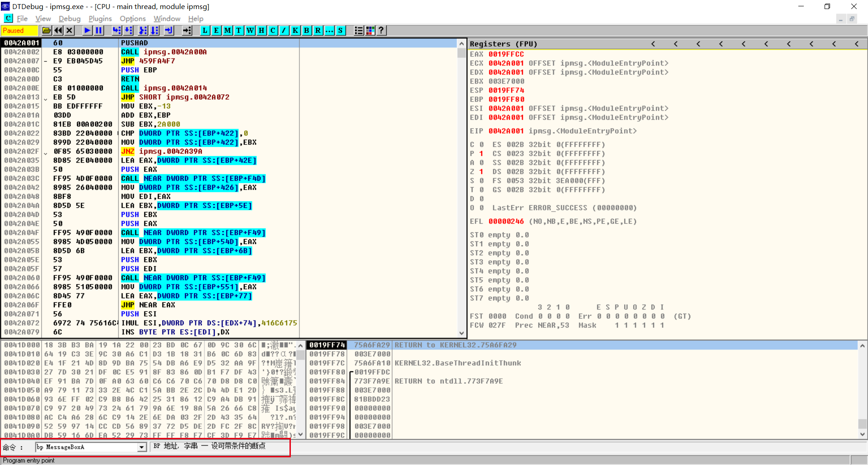This screenshot has height=465, width=868.
Task: Click the EIP register value 0042A001
Action: 506,131
